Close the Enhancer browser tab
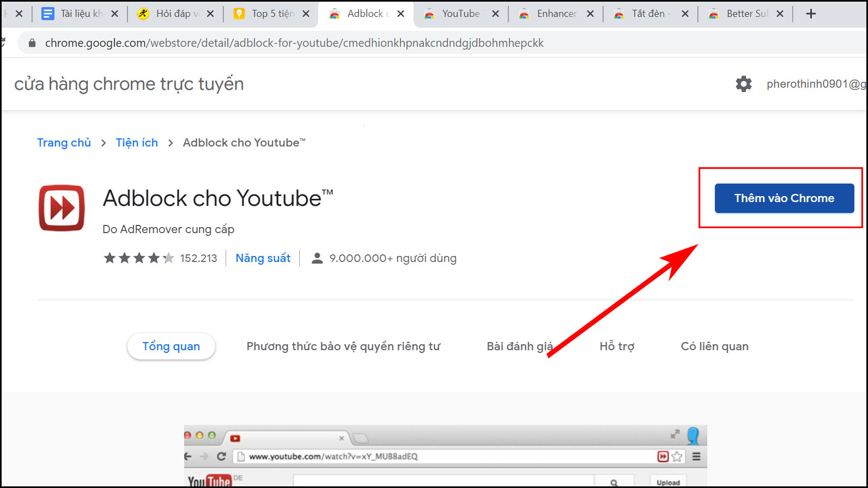The height and width of the screenshot is (488, 868). 590,14
